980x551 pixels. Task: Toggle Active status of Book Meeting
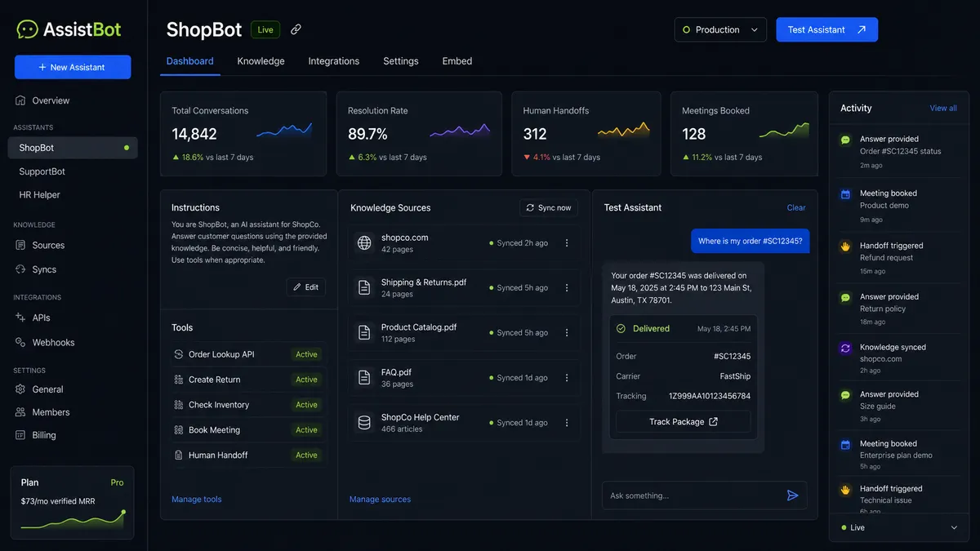click(307, 430)
